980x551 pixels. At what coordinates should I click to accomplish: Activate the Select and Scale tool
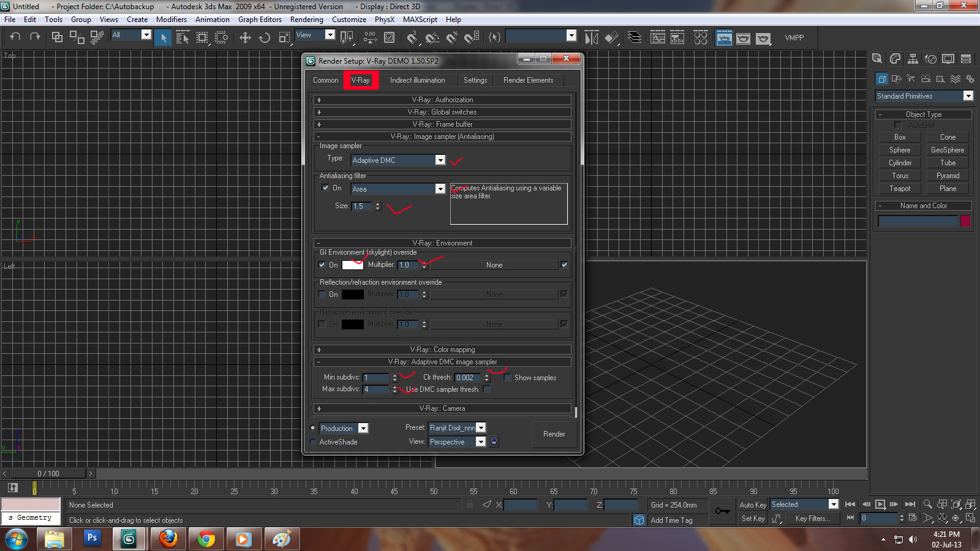coord(284,37)
